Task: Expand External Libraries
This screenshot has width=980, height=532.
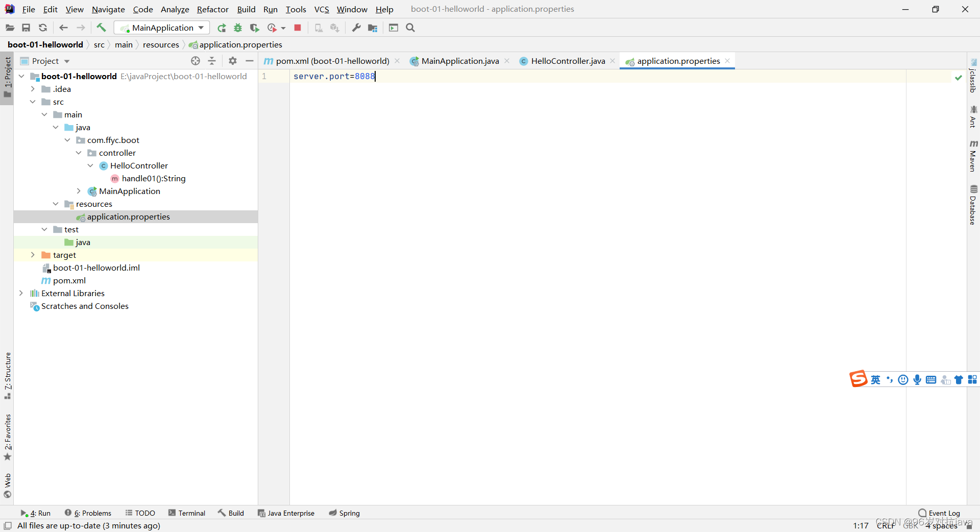Action: click(x=21, y=293)
